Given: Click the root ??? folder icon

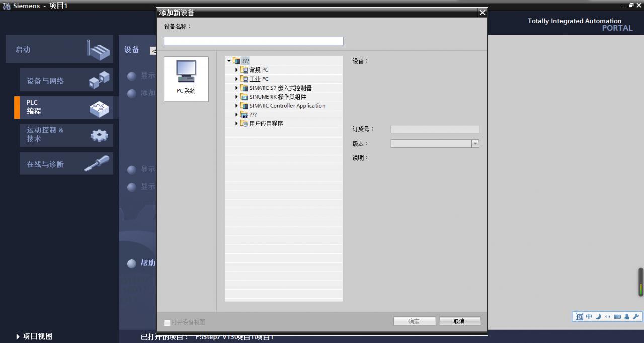Looking at the screenshot, I should click(x=236, y=61).
